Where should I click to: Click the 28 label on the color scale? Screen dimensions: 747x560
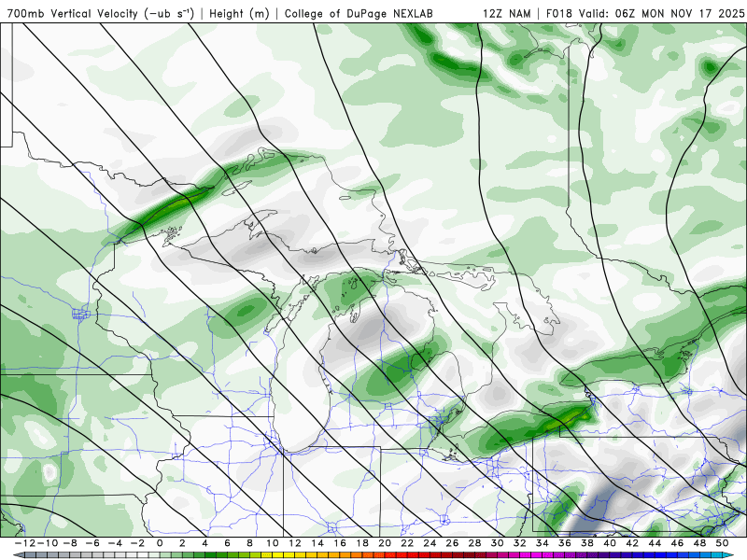pyautogui.click(x=474, y=543)
